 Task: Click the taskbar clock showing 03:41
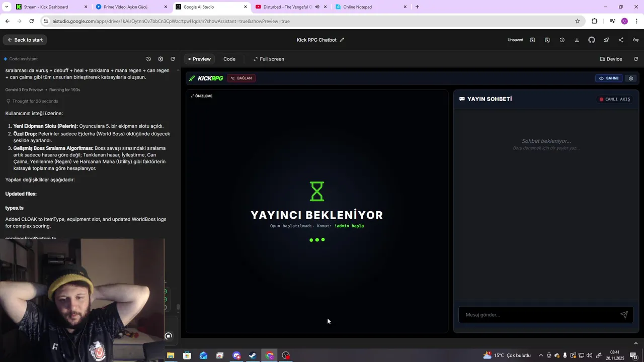click(614, 355)
